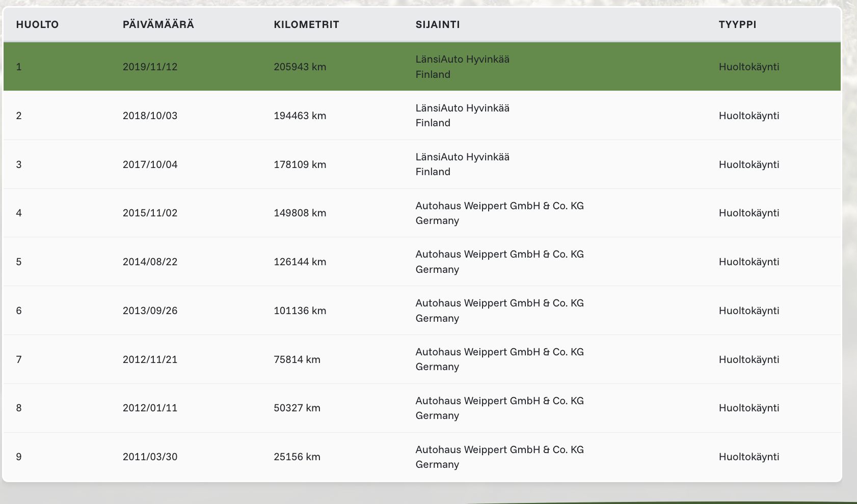This screenshot has height=504, width=857.
Task: Select service number 8 in 2012/01/11 row
Action: tap(19, 408)
